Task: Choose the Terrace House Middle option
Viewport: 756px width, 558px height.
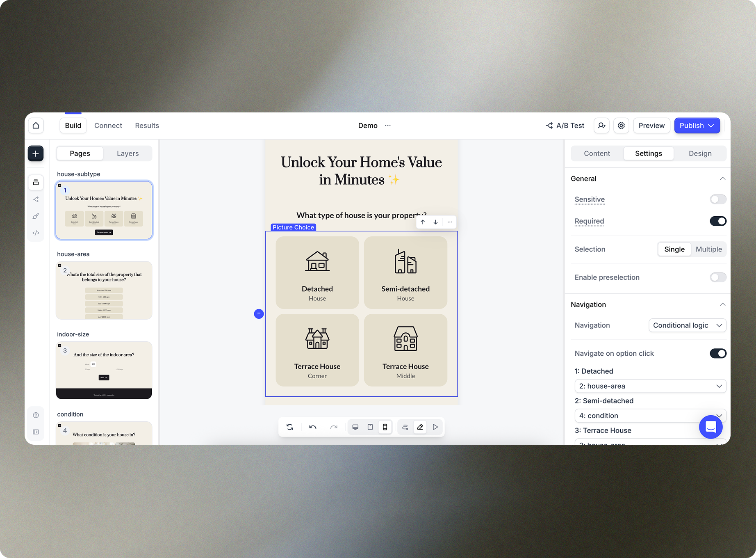Action: (x=406, y=350)
